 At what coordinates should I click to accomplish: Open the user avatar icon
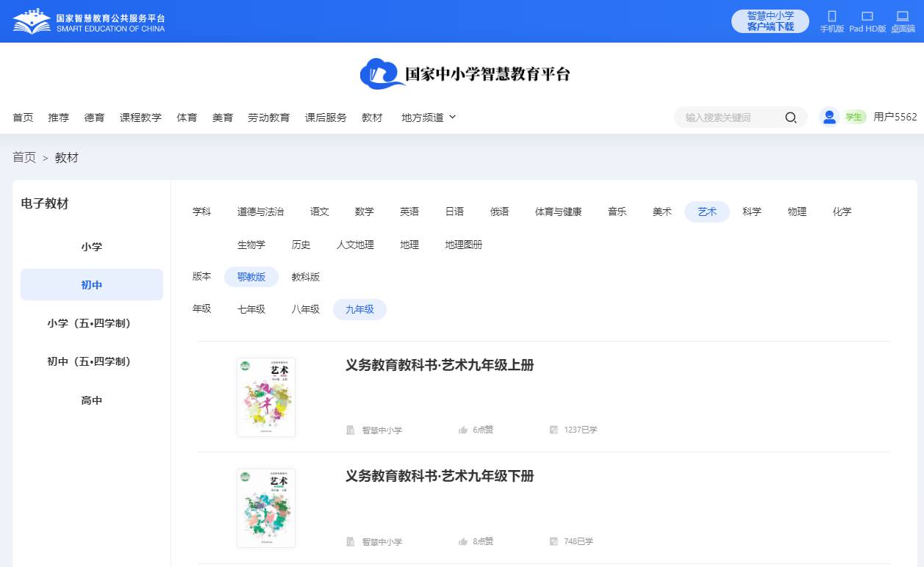point(829,117)
